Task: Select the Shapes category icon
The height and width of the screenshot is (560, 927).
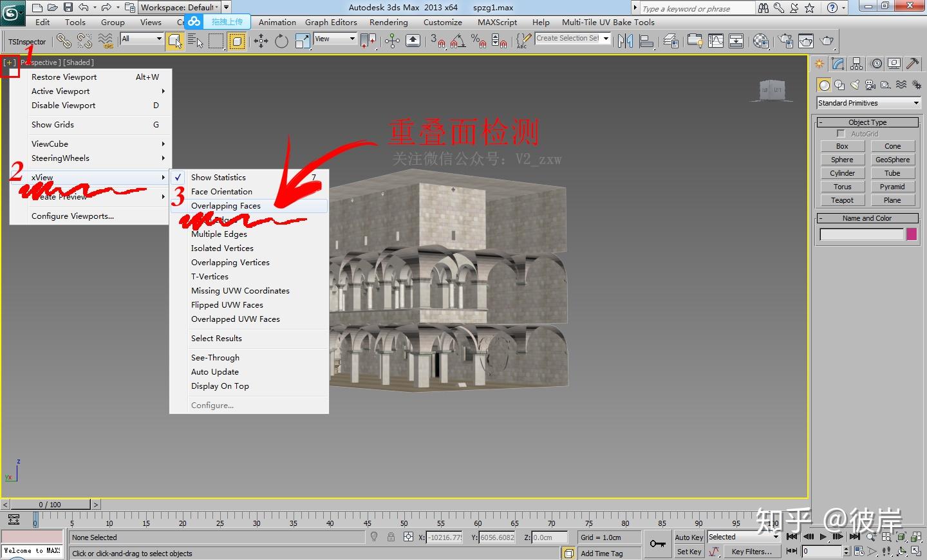Action: [x=839, y=85]
